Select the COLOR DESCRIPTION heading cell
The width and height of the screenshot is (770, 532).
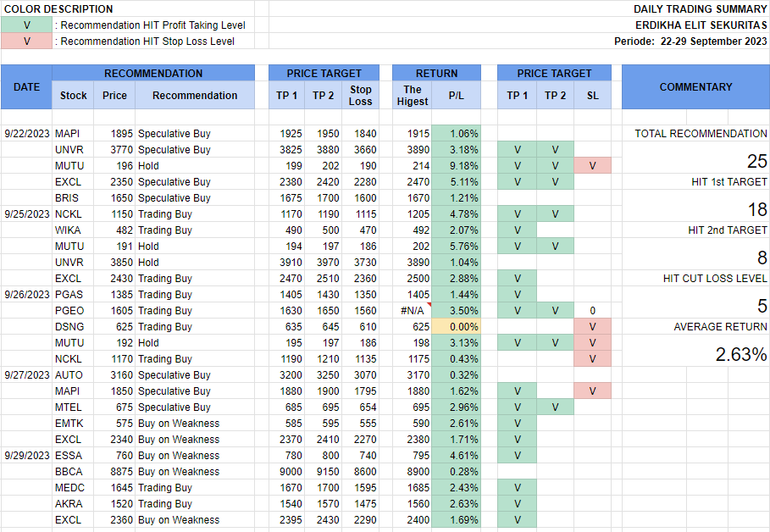point(58,9)
